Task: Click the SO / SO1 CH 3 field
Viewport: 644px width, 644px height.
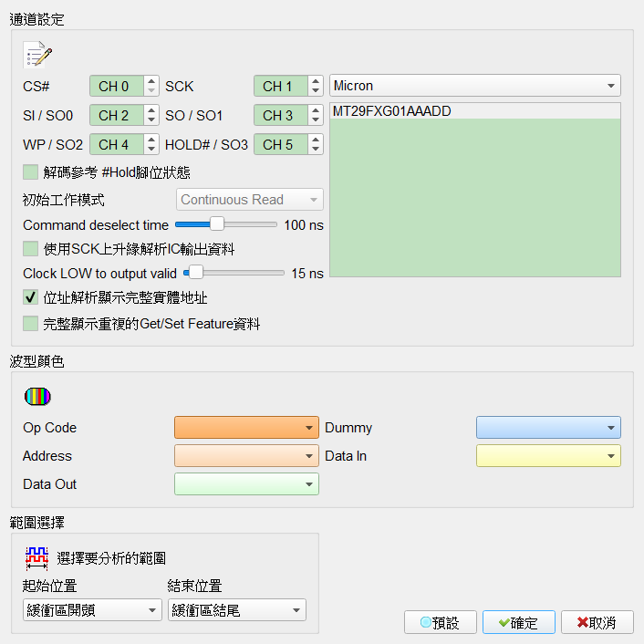Action: coord(281,116)
